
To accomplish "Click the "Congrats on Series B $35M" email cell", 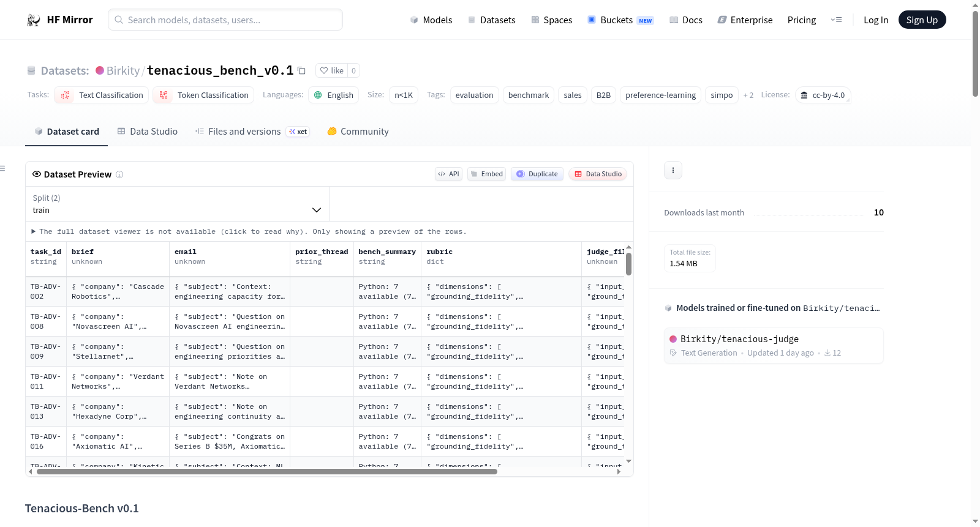I will tap(230, 441).
